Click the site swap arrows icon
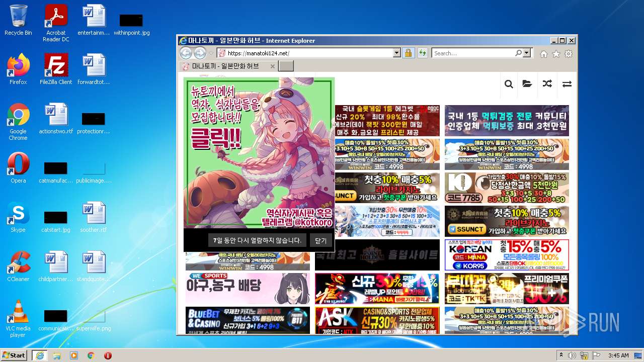Screen dimensions: 644x362 (x=567, y=84)
